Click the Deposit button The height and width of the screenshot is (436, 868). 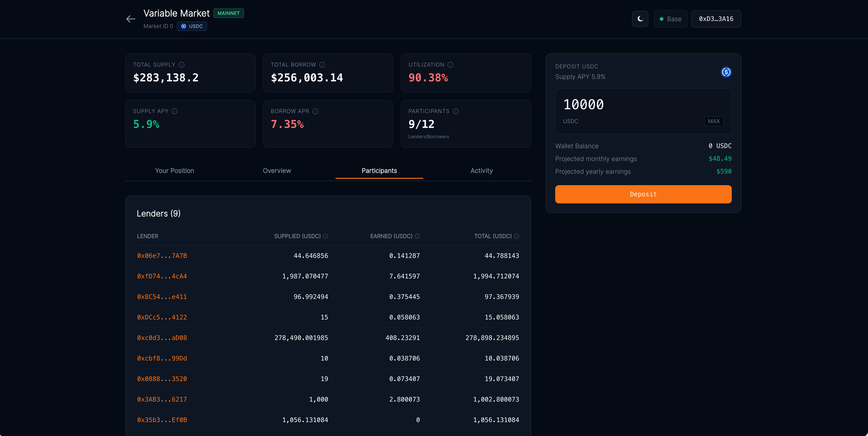click(643, 194)
